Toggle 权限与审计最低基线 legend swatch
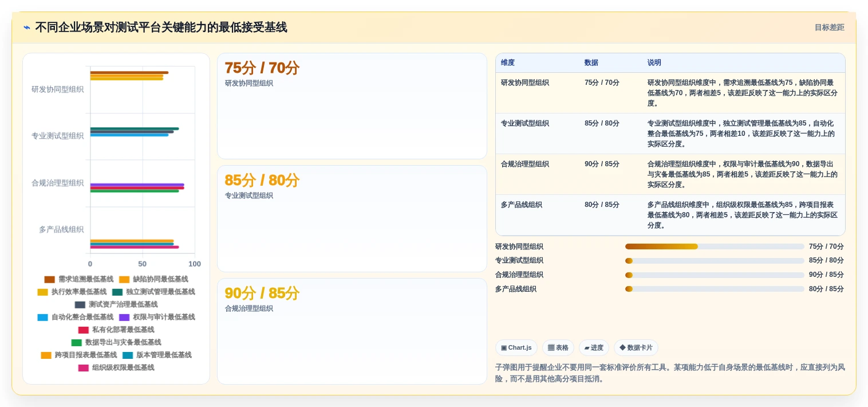Image resolution: width=868 pixels, height=407 pixels. coord(124,318)
